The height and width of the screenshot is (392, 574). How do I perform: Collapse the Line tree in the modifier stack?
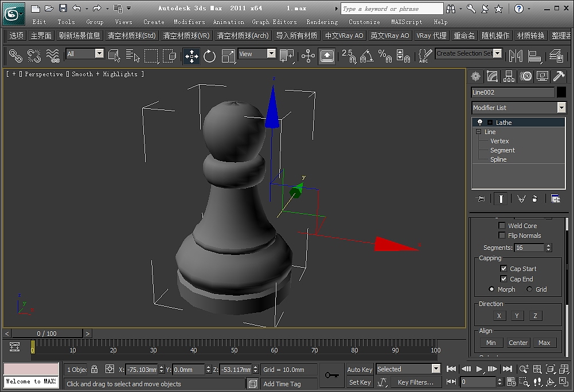pyautogui.click(x=478, y=131)
